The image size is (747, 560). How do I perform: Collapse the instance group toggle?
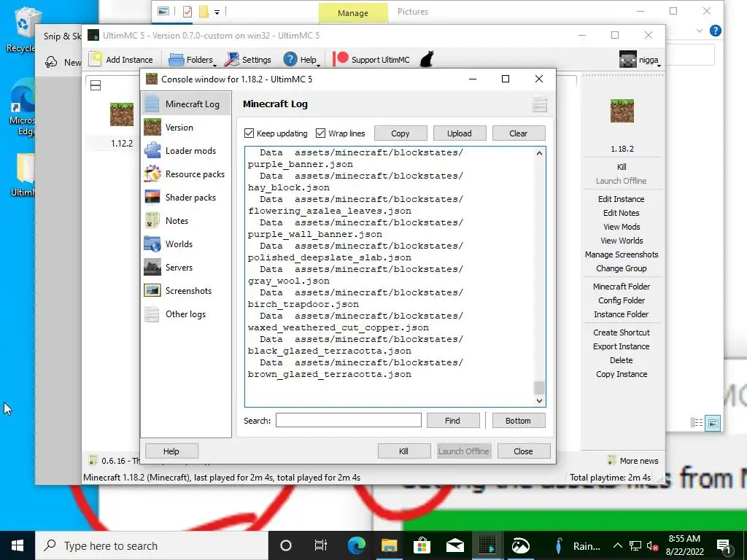coord(96,85)
